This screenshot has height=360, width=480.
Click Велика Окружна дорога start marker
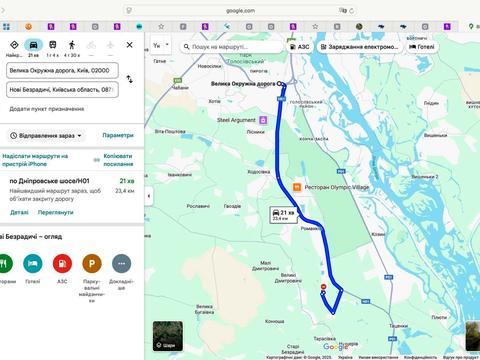click(x=279, y=84)
